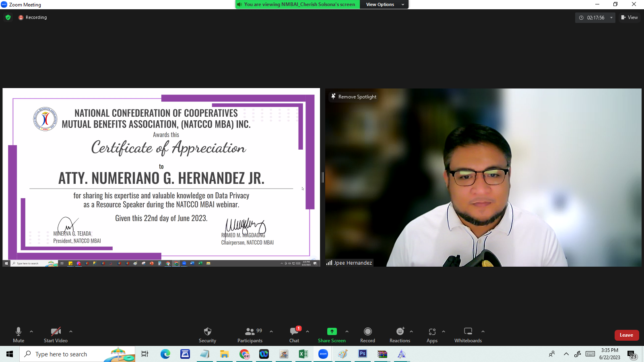Open Paint from the taskbar
The height and width of the screenshot is (362, 644).
click(x=343, y=354)
